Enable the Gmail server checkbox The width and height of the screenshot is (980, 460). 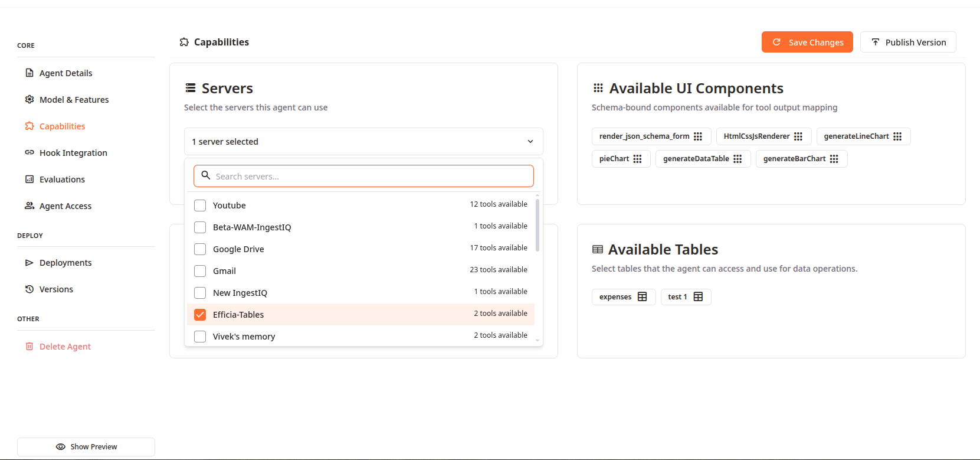(x=200, y=271)
